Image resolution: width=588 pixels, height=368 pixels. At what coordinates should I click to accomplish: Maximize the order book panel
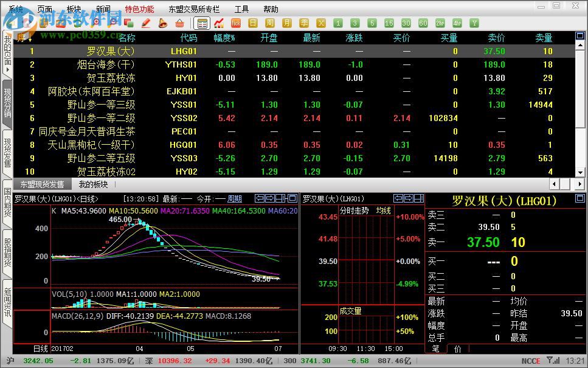[579, 198]
